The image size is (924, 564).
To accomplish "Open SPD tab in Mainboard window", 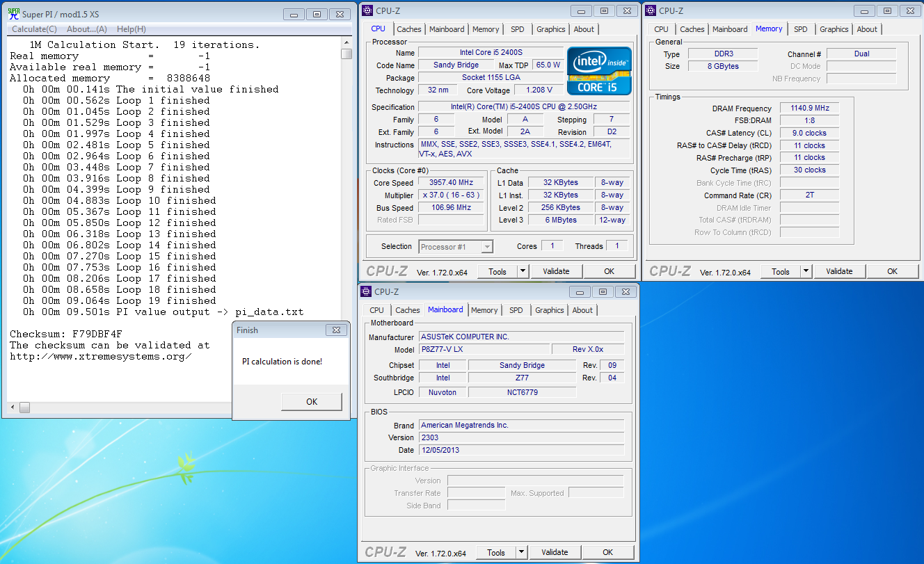I will coord(516,310).
